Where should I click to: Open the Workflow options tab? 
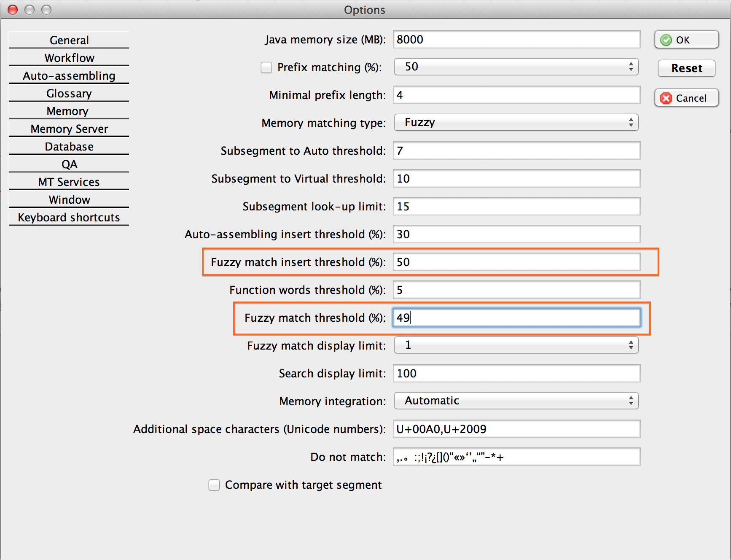pos(69,58)
